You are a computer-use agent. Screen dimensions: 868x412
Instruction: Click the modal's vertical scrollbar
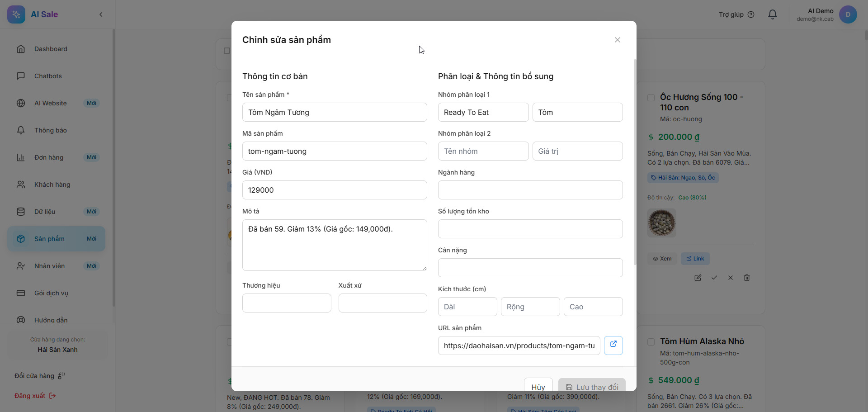point(635,163)
